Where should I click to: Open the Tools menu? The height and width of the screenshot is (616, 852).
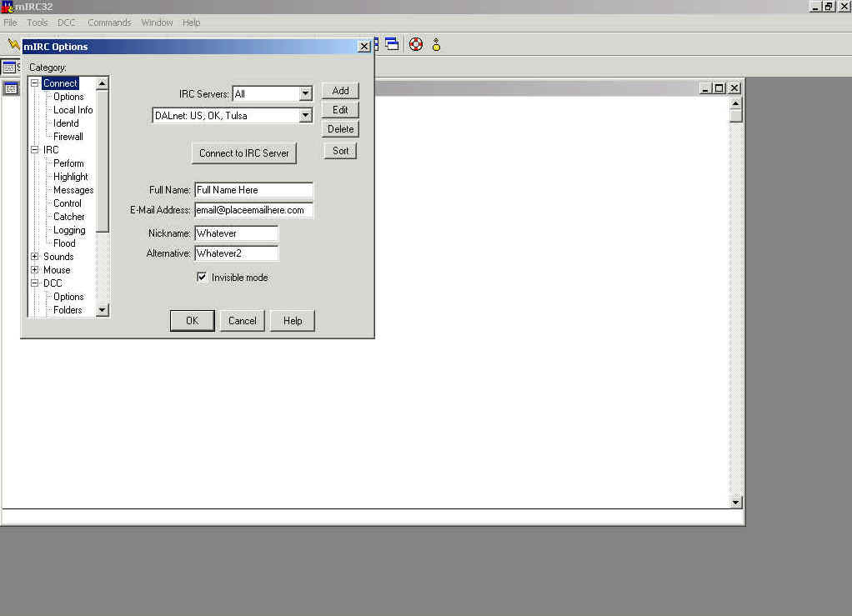[x=37, y=23]
